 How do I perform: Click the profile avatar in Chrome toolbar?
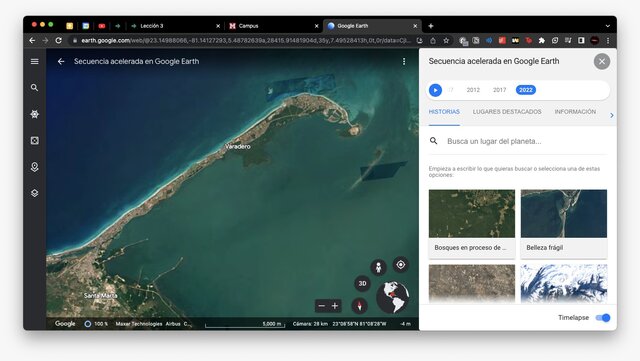click(x=595, y=40)
